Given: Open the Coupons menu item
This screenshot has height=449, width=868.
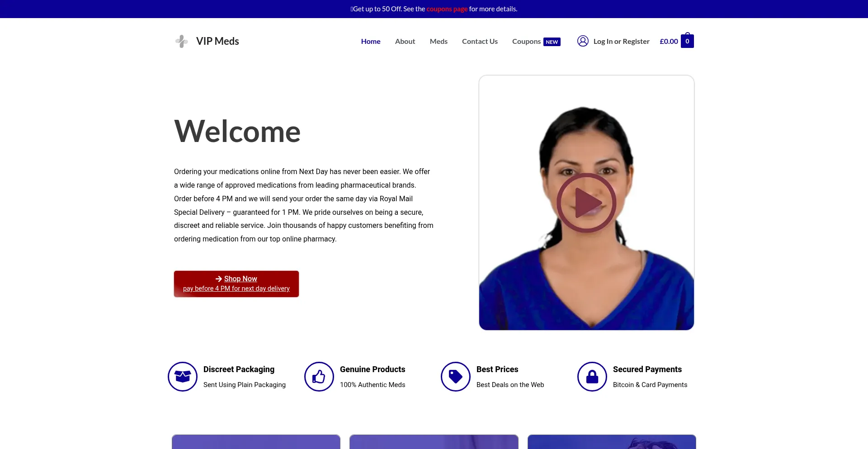Looking at the screenshot, I should pyautogui.click(x=526, y=41).
